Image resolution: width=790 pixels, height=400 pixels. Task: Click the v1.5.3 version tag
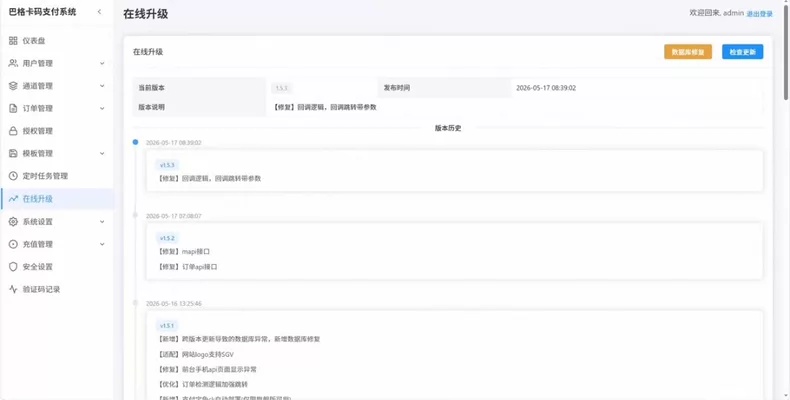click(167, 165)
